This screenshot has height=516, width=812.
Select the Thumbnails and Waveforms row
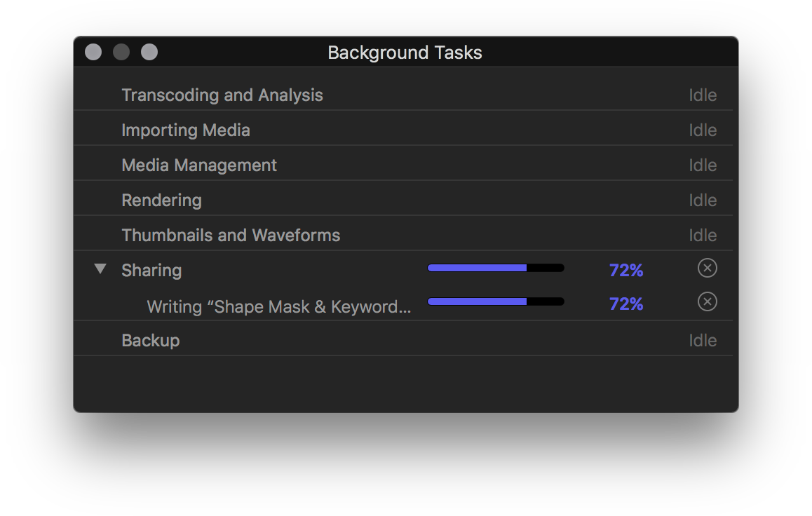[x=403, y=235]
